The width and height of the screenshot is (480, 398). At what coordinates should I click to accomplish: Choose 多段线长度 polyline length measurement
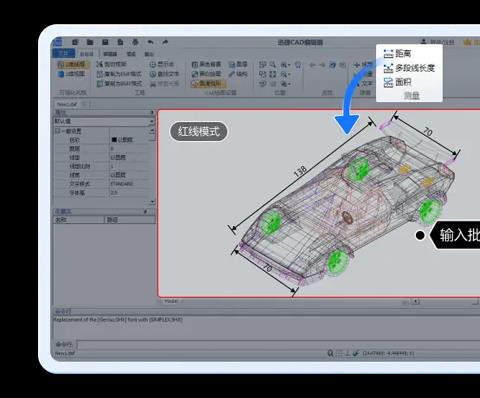[409, 68]
